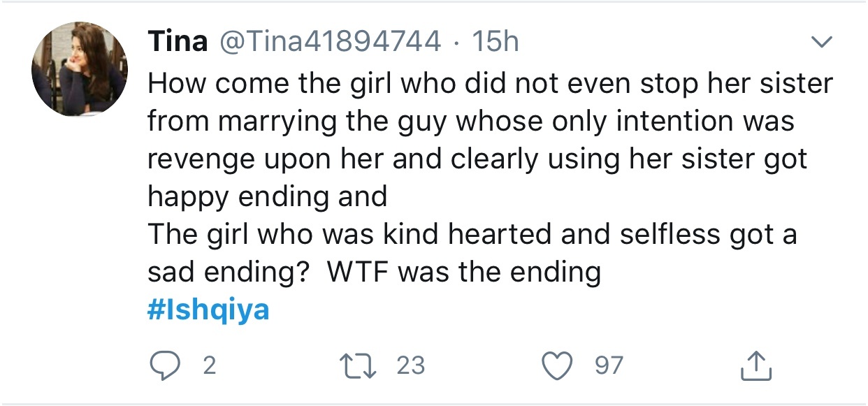868x406 pixels.
Task: Click the 'sad ending?' text
Action: (x=229, y=273)
